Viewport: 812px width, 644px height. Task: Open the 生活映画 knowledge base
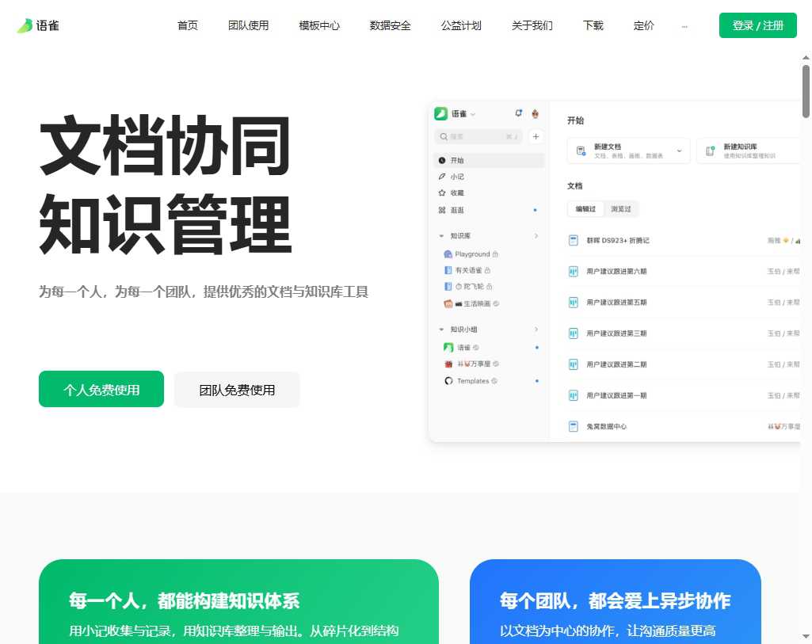pos(471,303)
